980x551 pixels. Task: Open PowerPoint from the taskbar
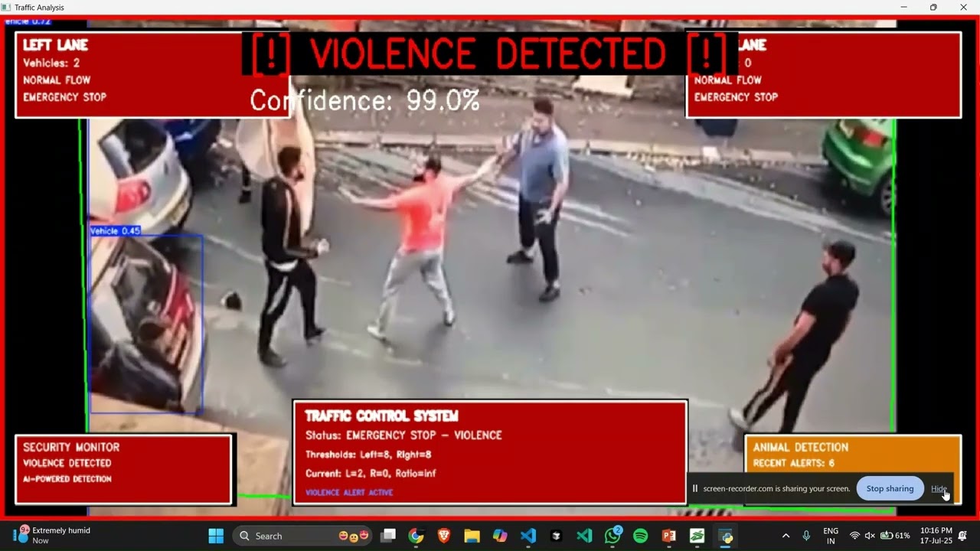667,536
